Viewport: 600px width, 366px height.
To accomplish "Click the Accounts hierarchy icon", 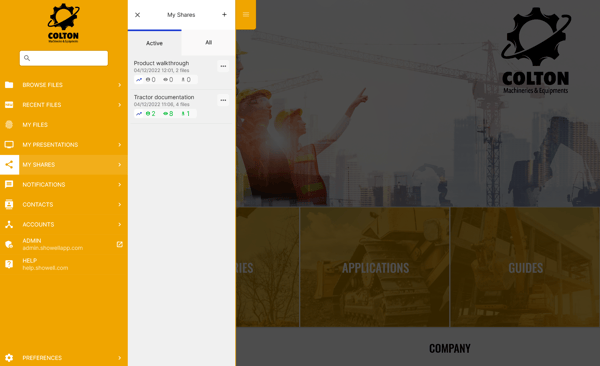I will (9, 224).
